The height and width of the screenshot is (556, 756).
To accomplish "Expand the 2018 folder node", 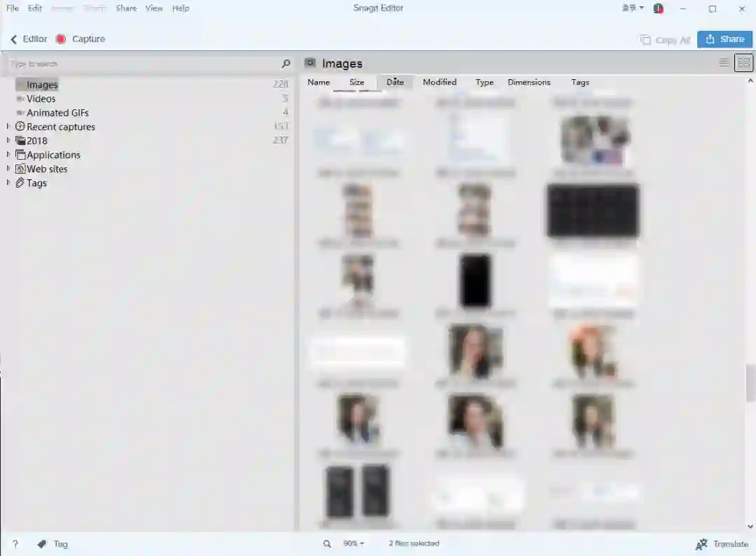I will (8, 140).
